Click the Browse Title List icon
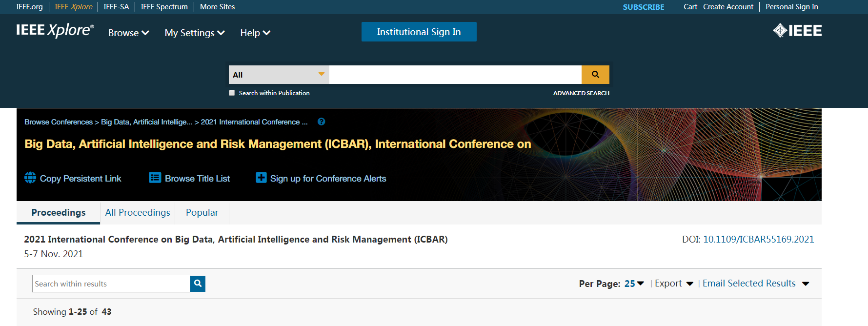This screenshot has height=326, width=868. (155, 178)
